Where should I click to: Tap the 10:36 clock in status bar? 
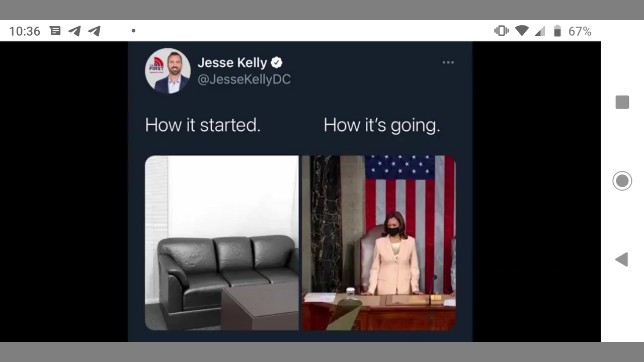coord(24,31)
